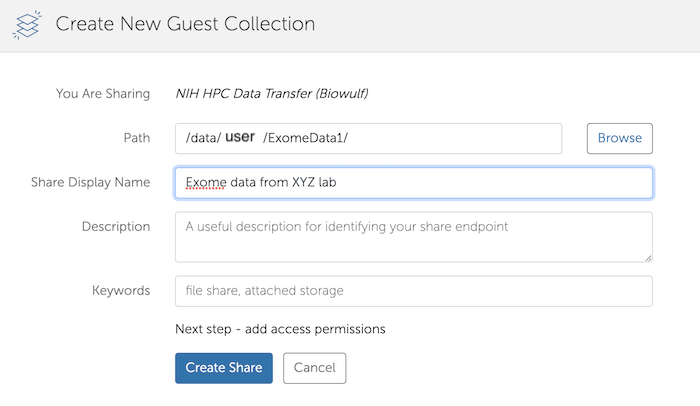Screen dimensions: 700x406
Task: Click the underlined word Exome in display name
Action: (205, 182)
